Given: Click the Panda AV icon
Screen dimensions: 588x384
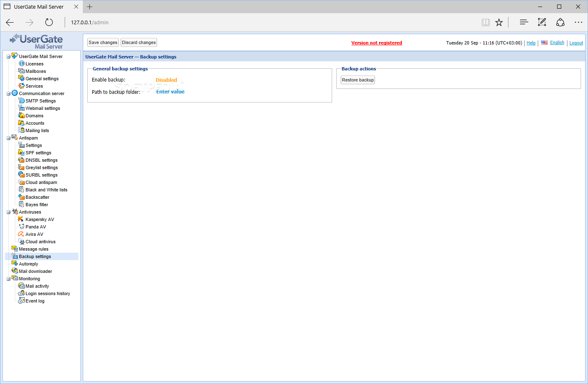Looking at the screenshot, I should [21, 226].
